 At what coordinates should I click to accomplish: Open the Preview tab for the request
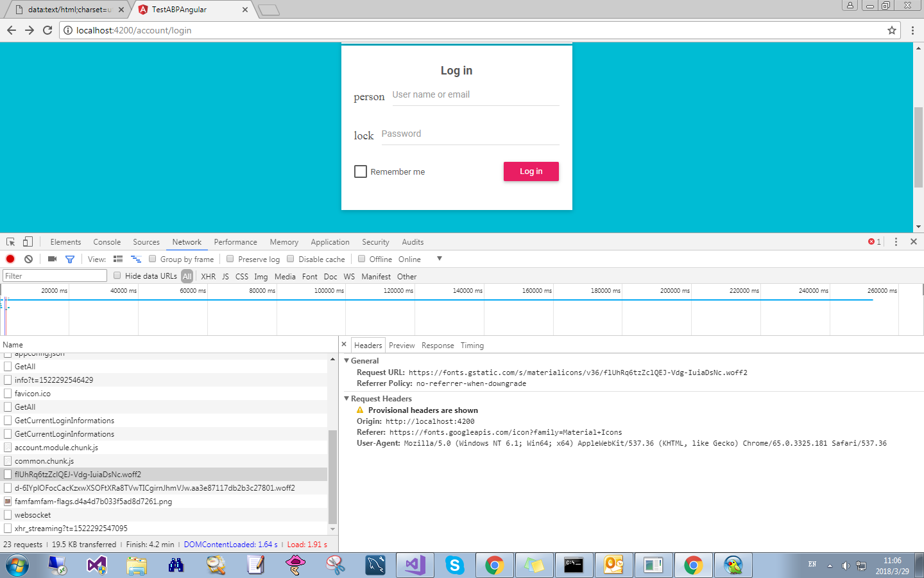tap(402, 345)
